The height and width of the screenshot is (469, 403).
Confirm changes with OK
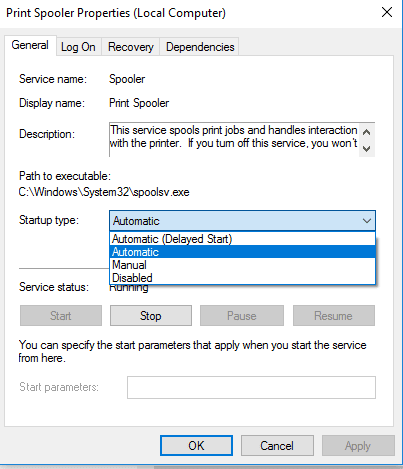pos(196,446)
